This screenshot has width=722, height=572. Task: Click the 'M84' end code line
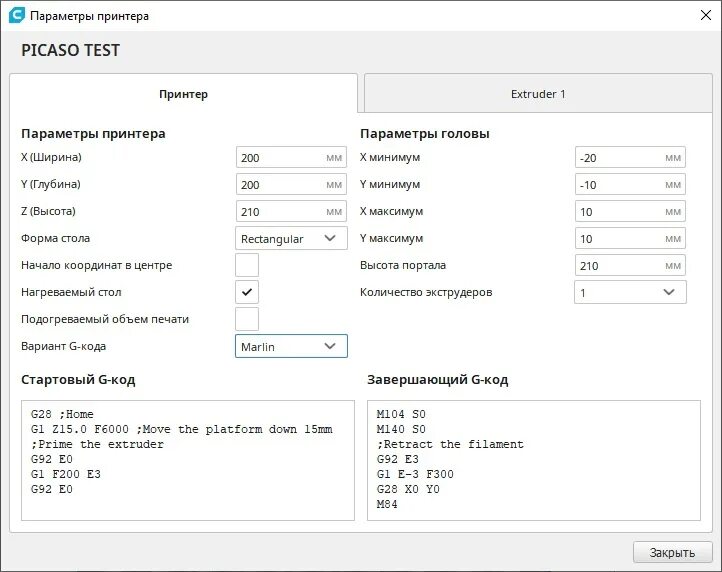pyautogui.click(x=387, y=504)
